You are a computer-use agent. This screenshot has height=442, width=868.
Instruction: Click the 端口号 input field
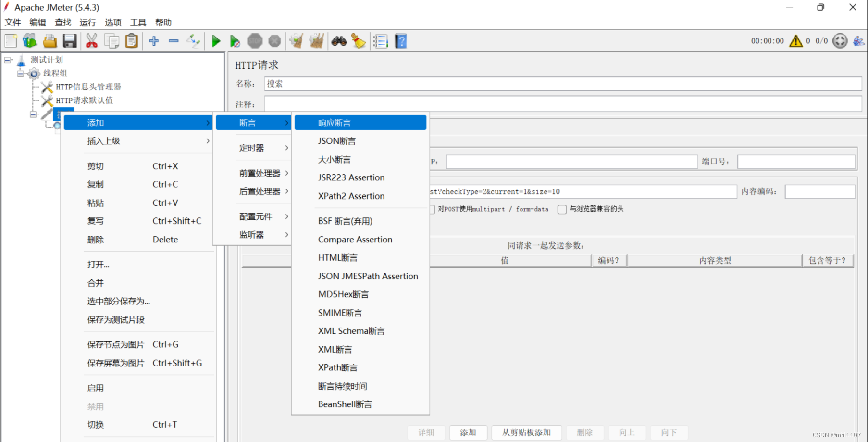click(796, 162)
